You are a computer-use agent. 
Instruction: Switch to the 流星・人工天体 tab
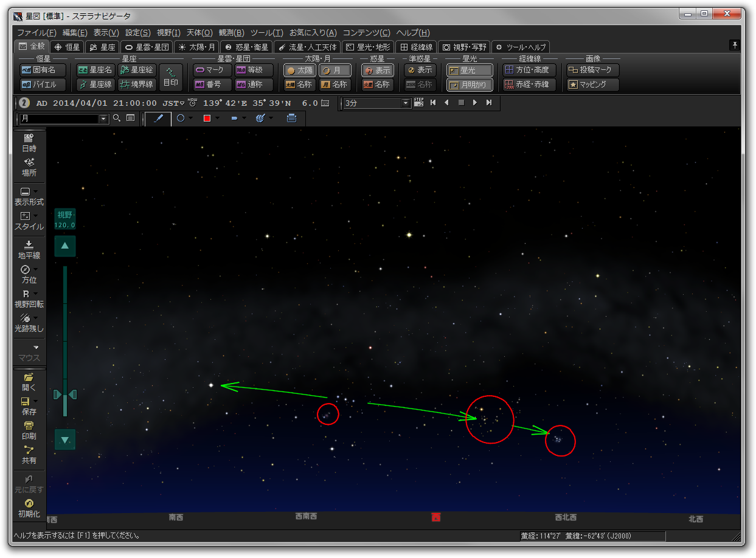[307, 46]
